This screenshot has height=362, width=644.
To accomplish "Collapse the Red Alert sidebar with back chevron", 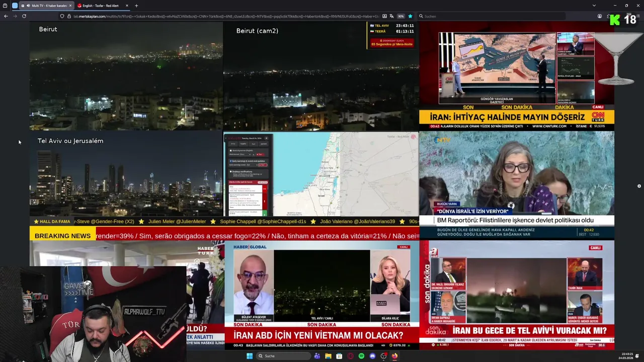I will pos(226,138).
